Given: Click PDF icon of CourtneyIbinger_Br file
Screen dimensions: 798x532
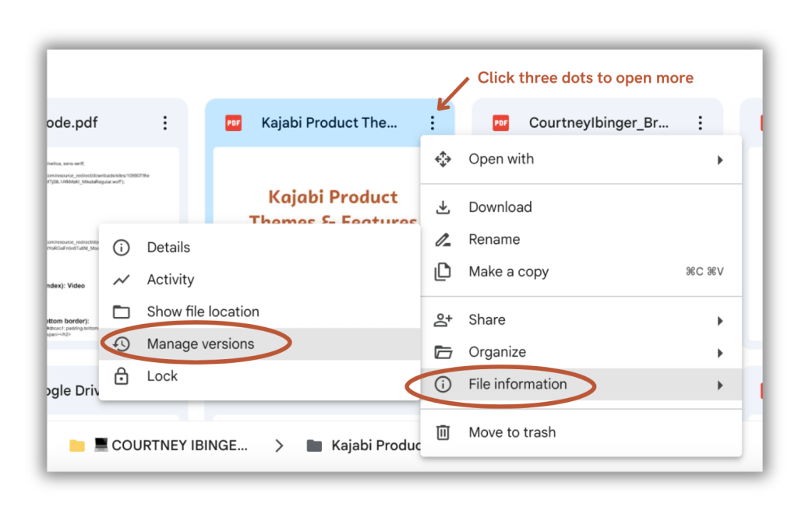Looking at the screenshot, I should click(501, 122).
